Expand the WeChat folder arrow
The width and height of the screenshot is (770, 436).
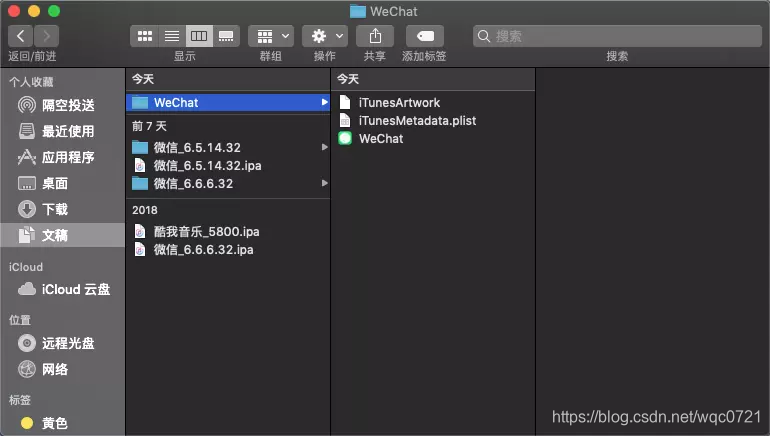pyautogui.click(x=324, y=102)
